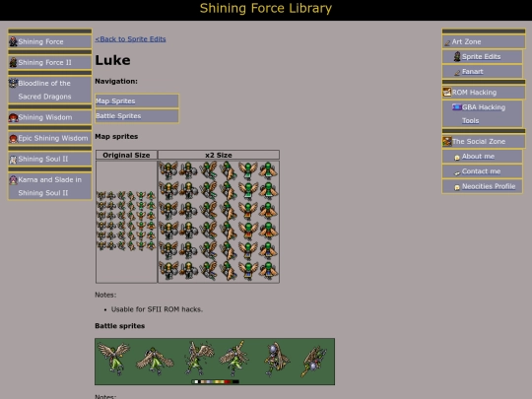Viewport: 532px width, 399px height.
Task: Click the Neocities Profile icon
Action: coord(457,187)
